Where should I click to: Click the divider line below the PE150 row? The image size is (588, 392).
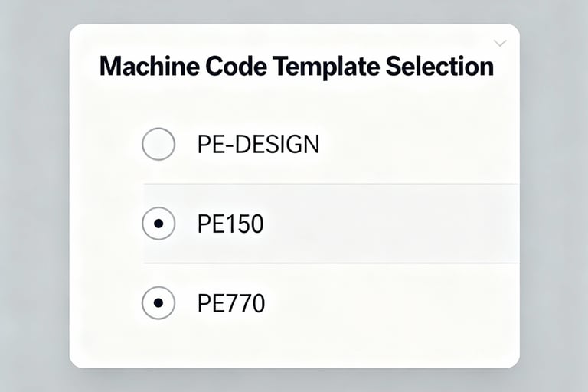point(331,263)
